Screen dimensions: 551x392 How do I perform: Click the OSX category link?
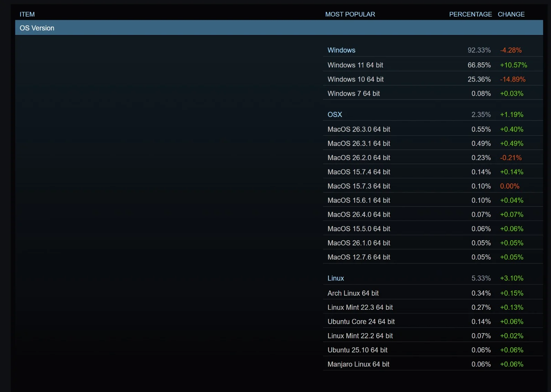pyautogui.click(x=335, y=115)
